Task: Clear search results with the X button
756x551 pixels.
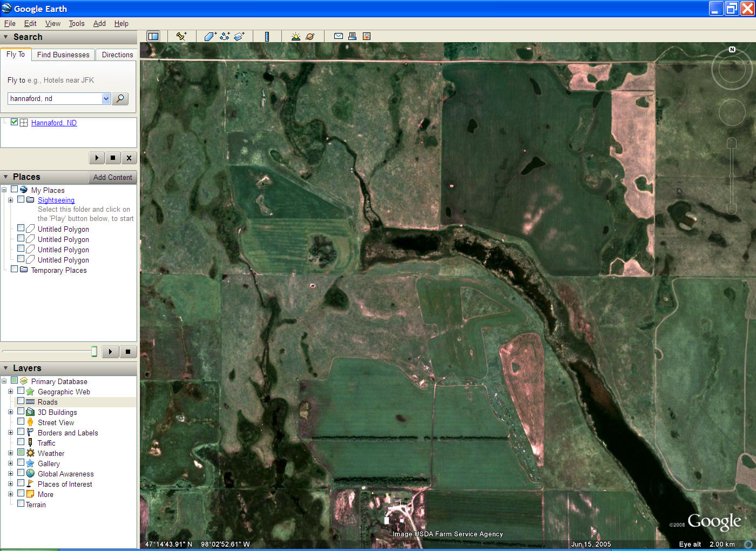Action: click(x=129, y=158)
